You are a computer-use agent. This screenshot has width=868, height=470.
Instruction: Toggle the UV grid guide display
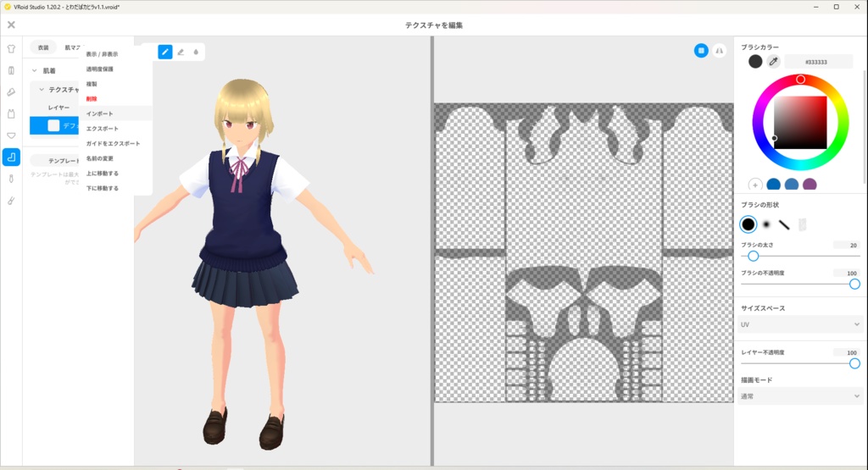pyautogui.click(x=701, y=50)
